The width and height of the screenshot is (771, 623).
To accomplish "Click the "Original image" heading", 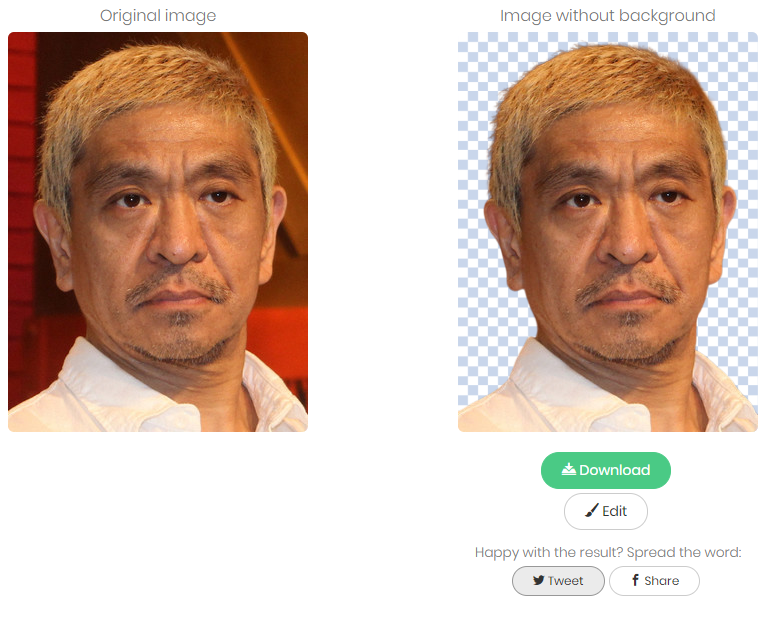I will 158,16.
